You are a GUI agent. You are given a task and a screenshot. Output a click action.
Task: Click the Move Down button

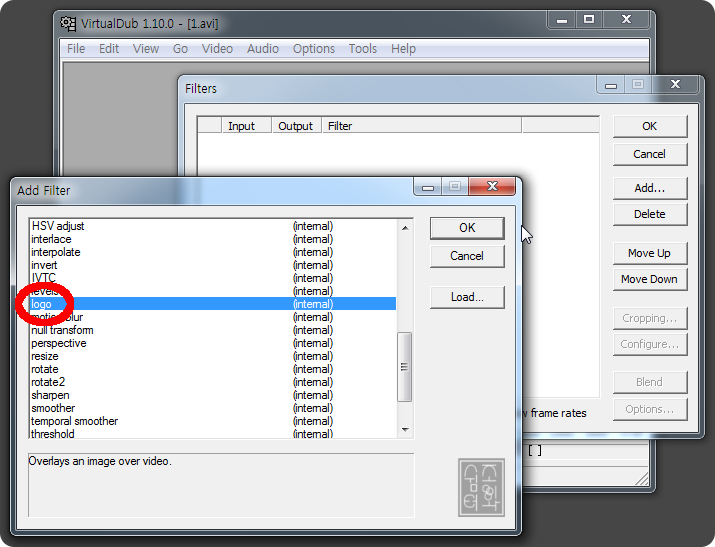point(650,279)
